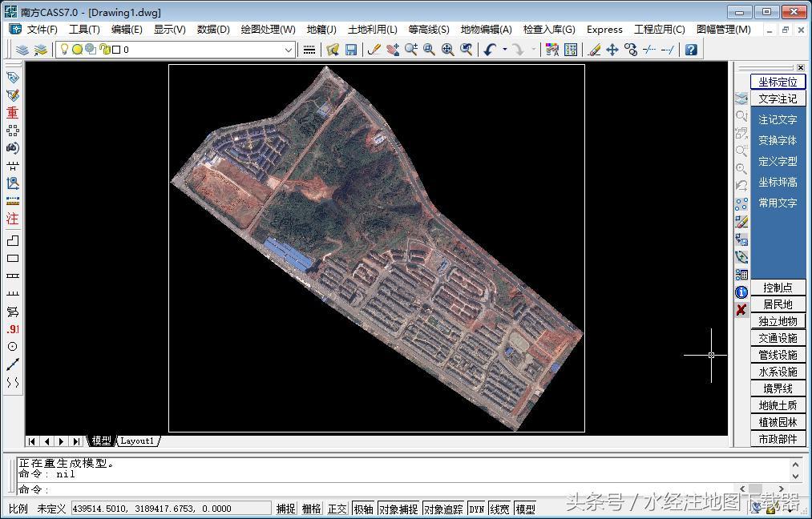Toggle 对象追踪 object tracking
This screenshot has width=812, height=519.
click(443, 509)
